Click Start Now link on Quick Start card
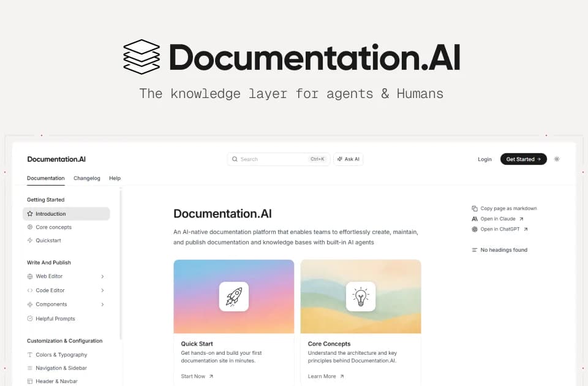Image resolution: width=588 pixels, height=386 pixels. (x=197, y=376)
